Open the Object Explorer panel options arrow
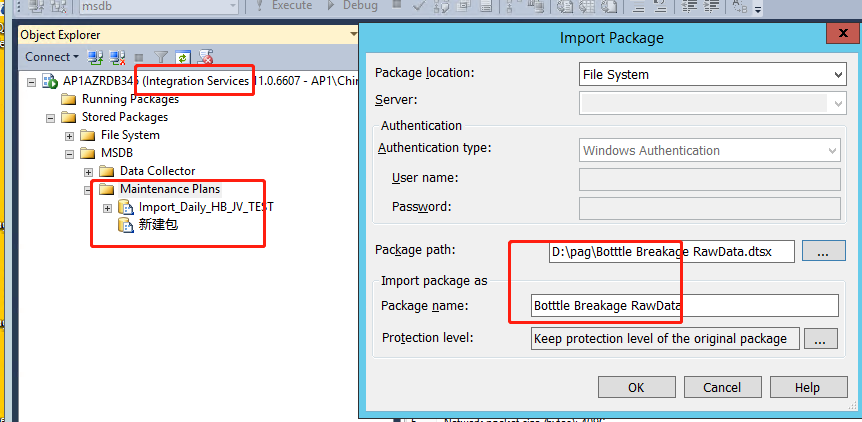This screenshot has height=422, width=862. tap(353, 35)
